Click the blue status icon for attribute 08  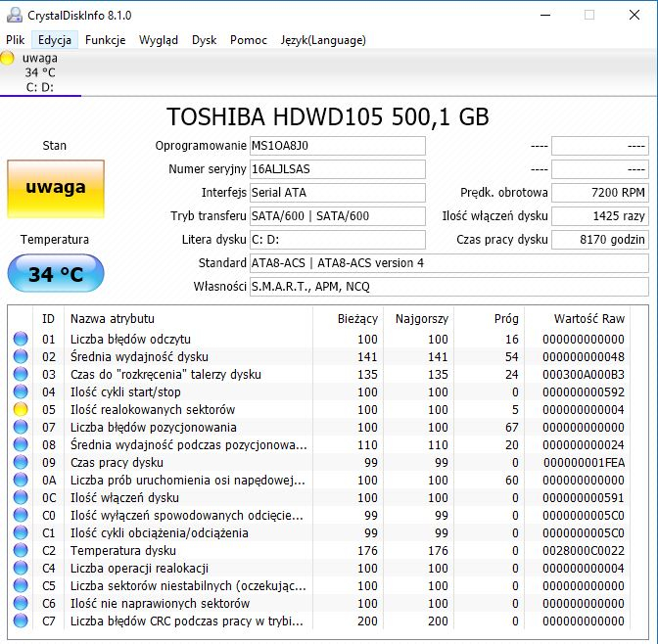(21, 444)
